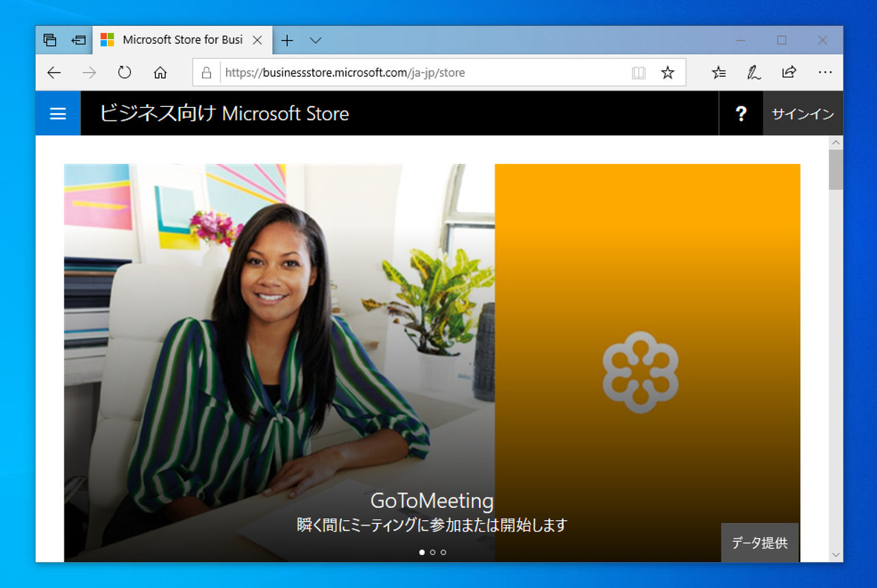This screenshot has width=877, height=588.
Task: Add this page to favorites star
Action: click(x=667, y=73)
